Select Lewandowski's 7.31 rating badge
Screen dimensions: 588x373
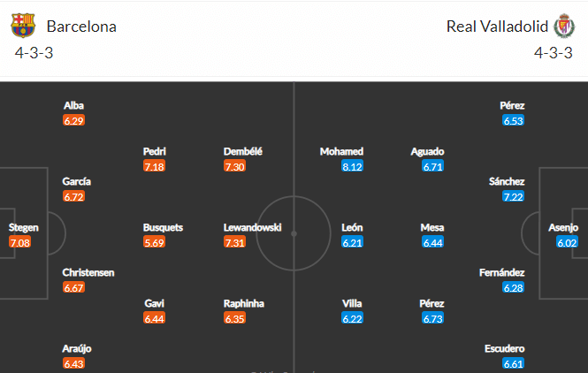pos(234,242)
